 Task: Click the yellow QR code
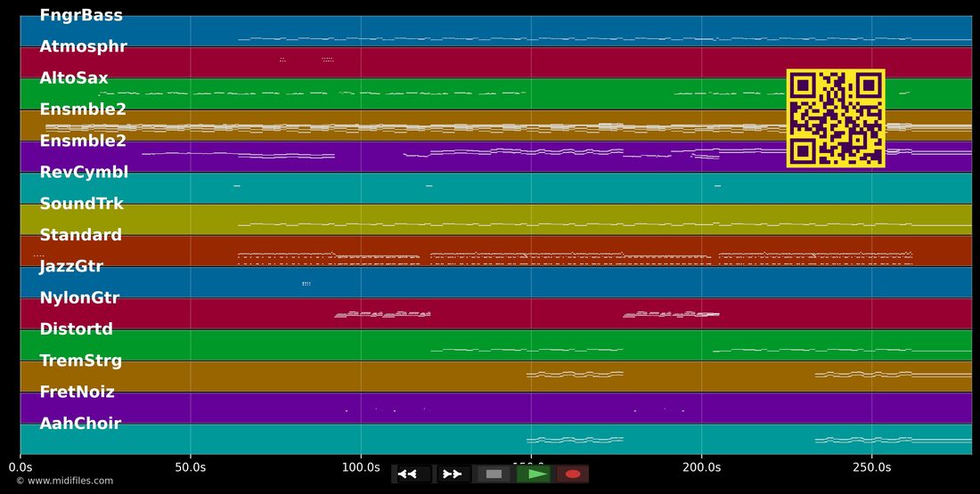(x=836, y=118)
